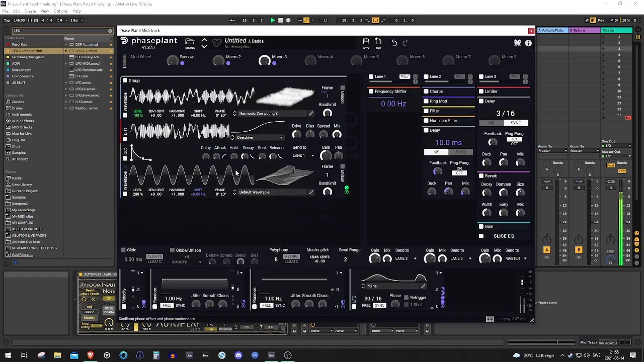Image resolution: width=644 pixels, height=362 pixels.
Task: Clear the LFO browser search field
Action: point(110,31)
